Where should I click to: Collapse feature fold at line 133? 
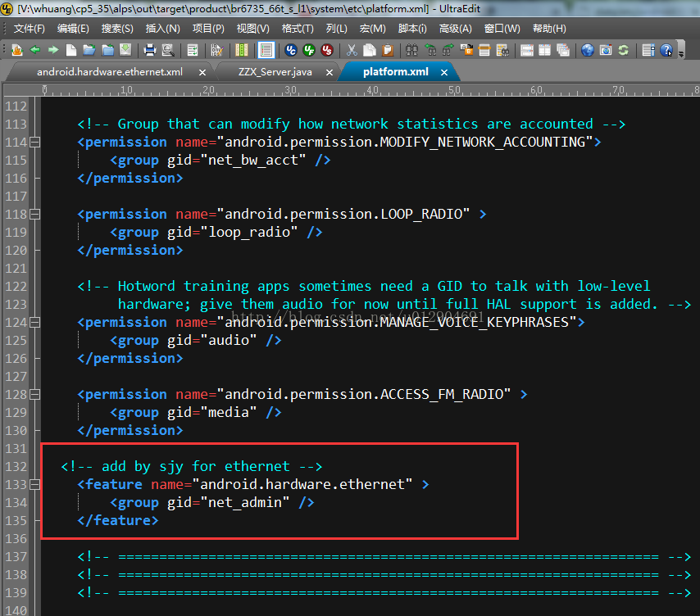point(34,485)
